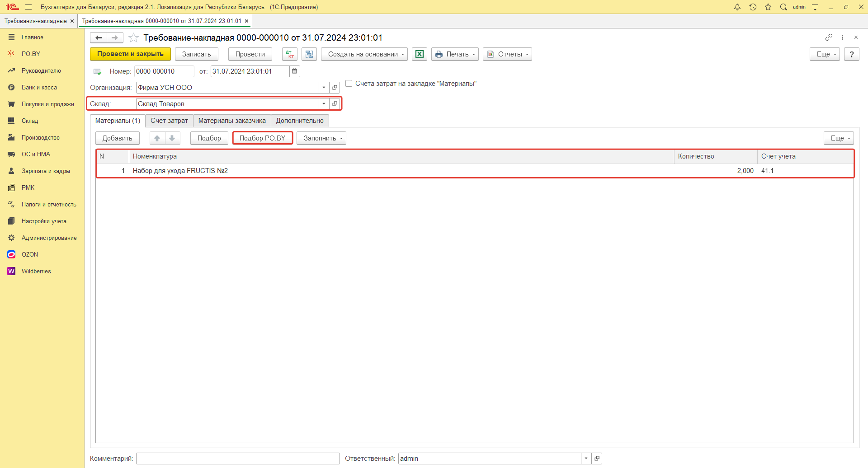Screen dimensions: 868x468
Task: Open Печать dropdown
Action: point(455,54)
